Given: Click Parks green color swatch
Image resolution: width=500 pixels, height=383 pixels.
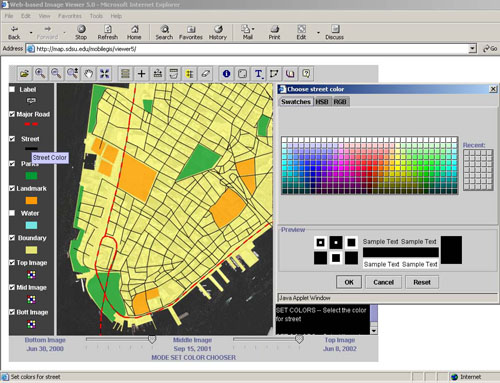Looking at the screenshot, I should 31,176.
